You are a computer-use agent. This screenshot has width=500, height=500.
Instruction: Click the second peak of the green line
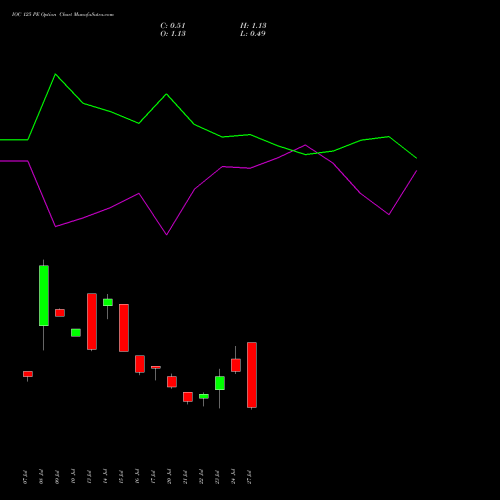[x=167, y=94]
